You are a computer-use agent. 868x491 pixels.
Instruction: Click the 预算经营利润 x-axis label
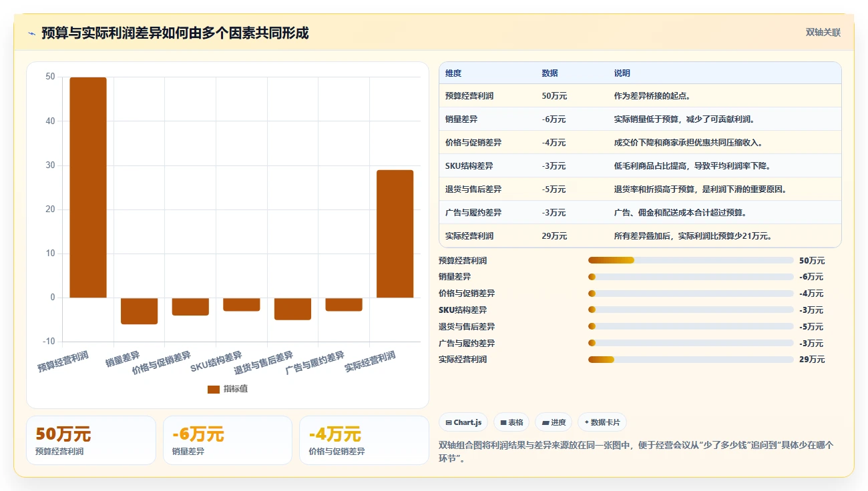click(x=63, y=361)
